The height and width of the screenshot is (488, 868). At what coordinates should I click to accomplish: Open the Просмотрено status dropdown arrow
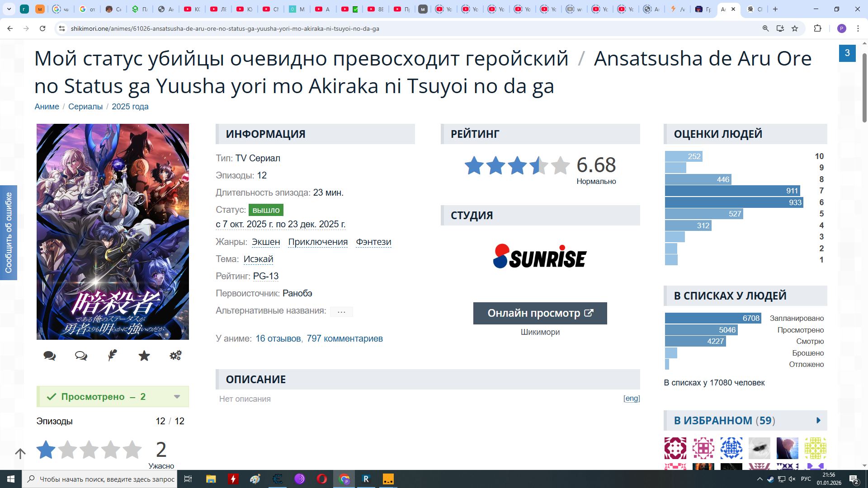(x=177, y=397)
